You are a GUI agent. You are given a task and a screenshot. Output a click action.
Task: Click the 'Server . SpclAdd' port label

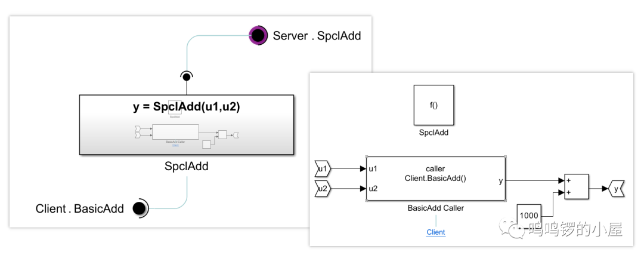[x=317, y=36]
